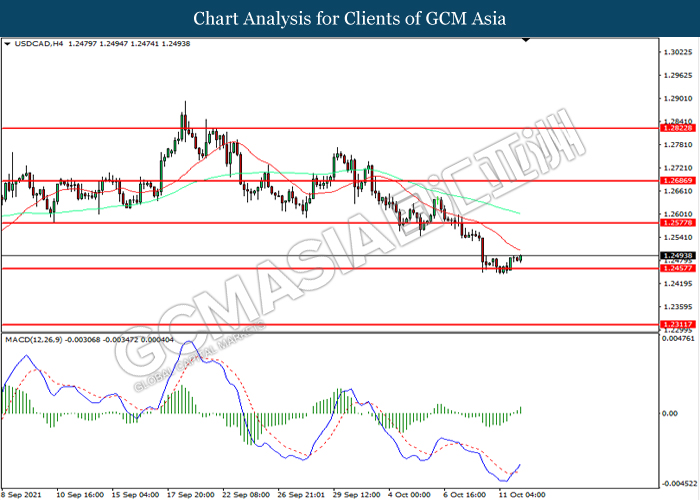Click the 1.27210 price axis value
700x500 pixels.
[678, 168]
